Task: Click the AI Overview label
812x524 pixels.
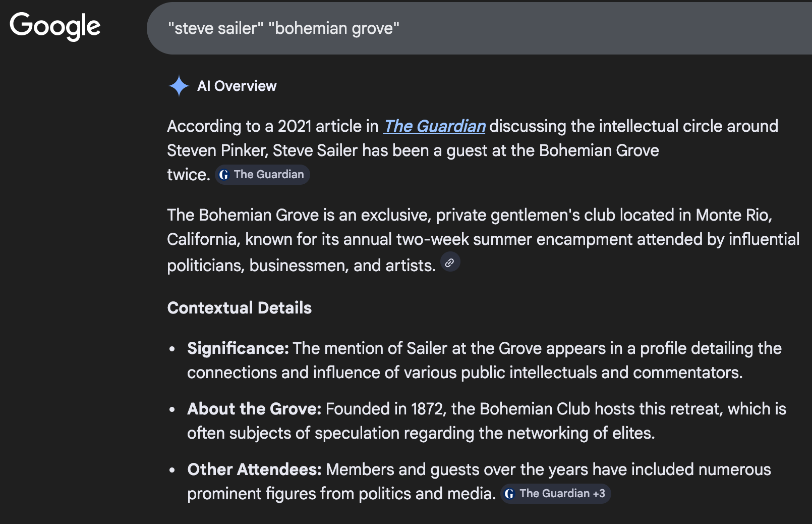Action: [x=237, y=86]
